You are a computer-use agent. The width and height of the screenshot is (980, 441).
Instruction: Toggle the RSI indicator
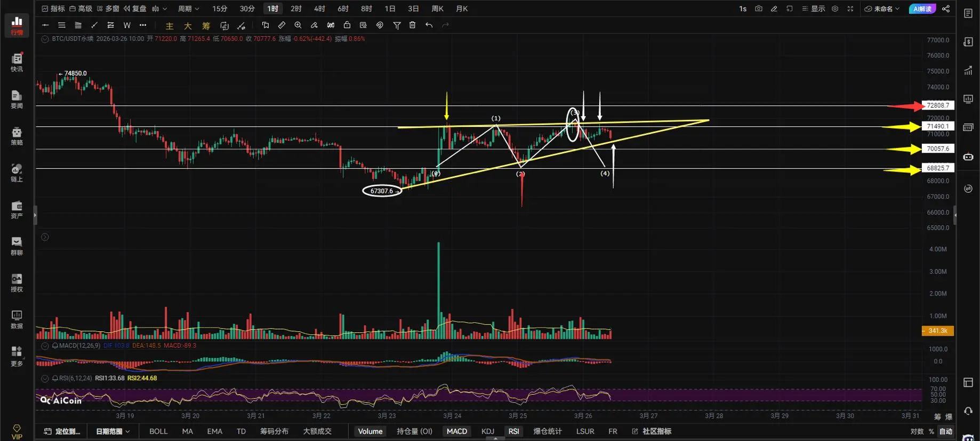(513, 431)
